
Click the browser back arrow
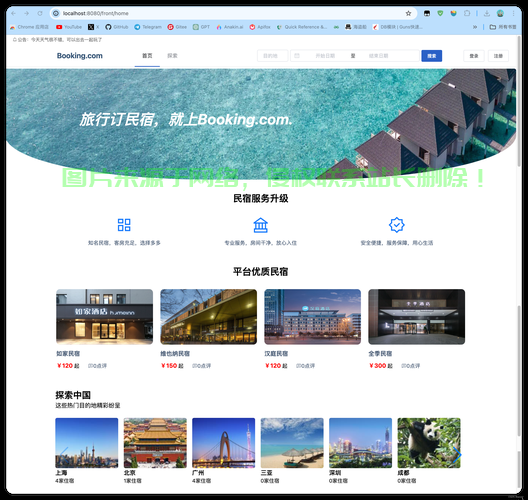click(13, 13)
